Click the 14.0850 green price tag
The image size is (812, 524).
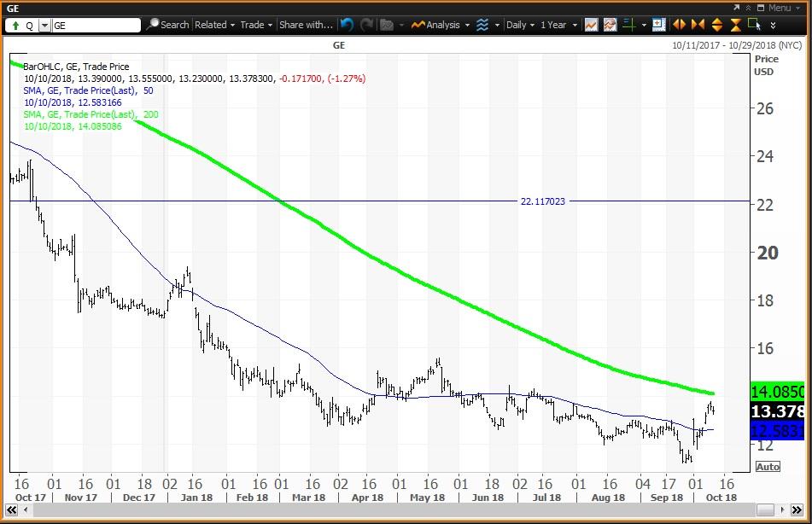tap(777, 392)
